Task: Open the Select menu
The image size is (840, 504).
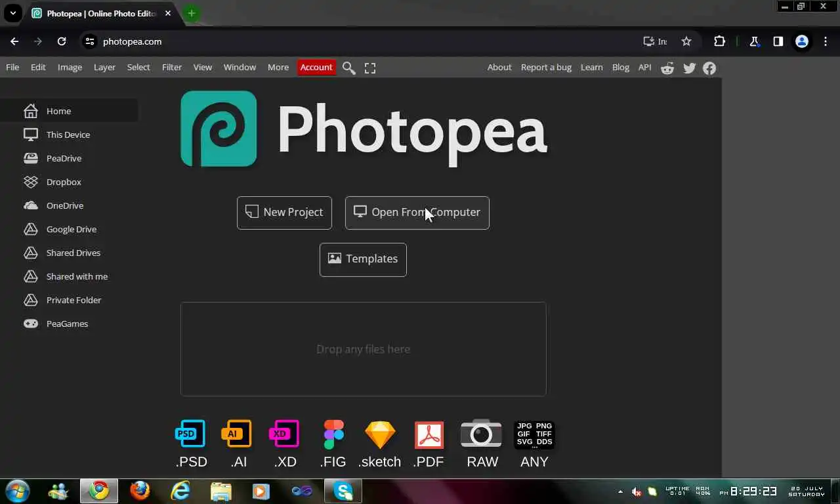Action: pos(138,67)
